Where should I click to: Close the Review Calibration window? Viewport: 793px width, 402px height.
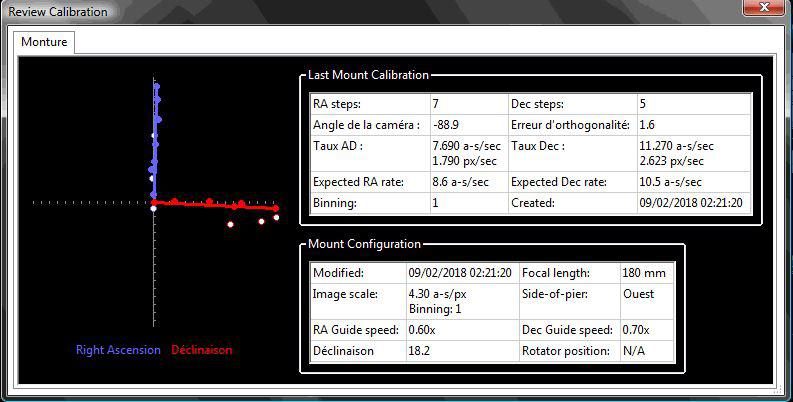[764, 7]
